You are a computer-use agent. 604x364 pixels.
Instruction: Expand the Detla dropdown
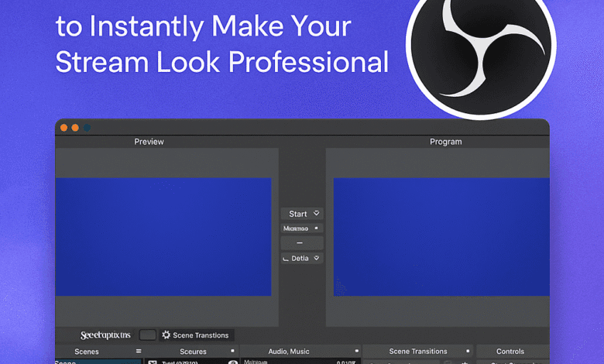pos(302,258)
